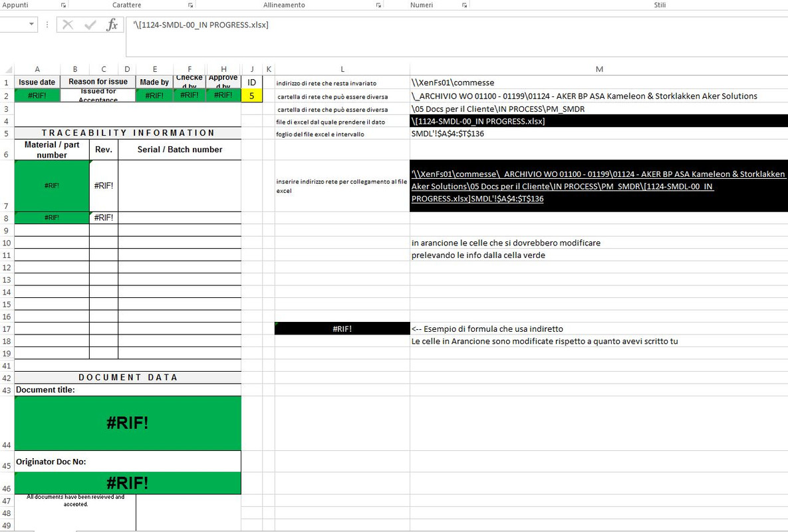This screenshot has width=788, height=532.
Task: Open the Appunti group dialog launcher
Action: point(63,5)
